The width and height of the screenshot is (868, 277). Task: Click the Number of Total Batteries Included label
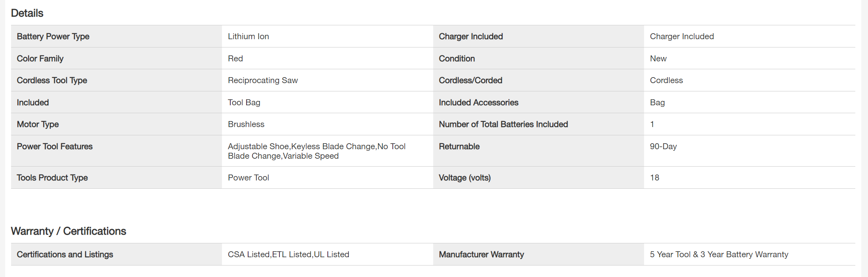(503, 124)
